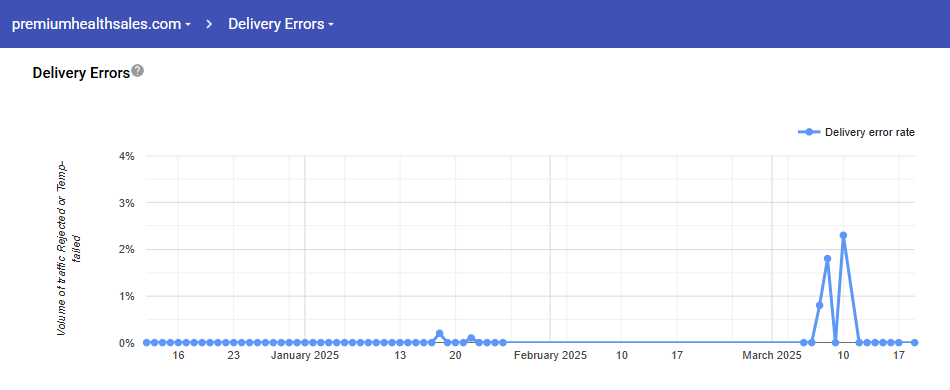Click the January 2025 axis label
Viewport: 950px width, 390px height.
[305, 355]
